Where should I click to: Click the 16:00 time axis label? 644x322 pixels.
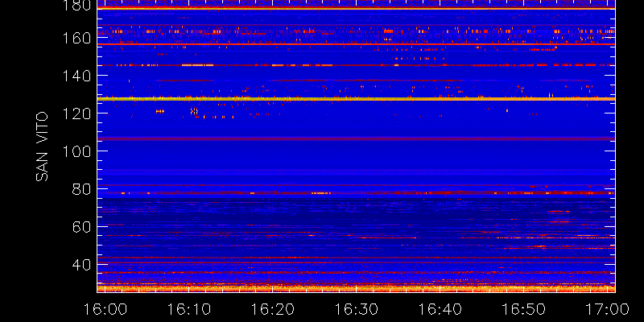[105, 309]
